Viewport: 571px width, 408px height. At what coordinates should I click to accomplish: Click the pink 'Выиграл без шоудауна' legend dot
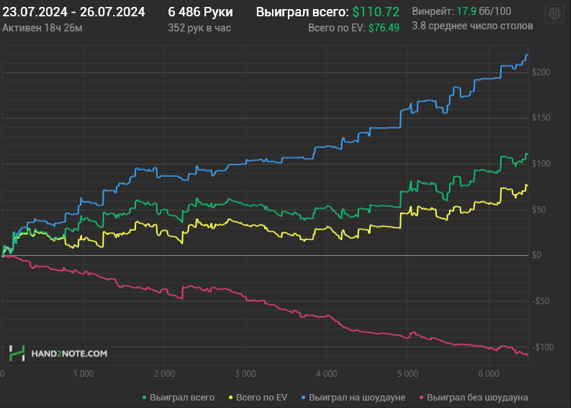(421, 397)
